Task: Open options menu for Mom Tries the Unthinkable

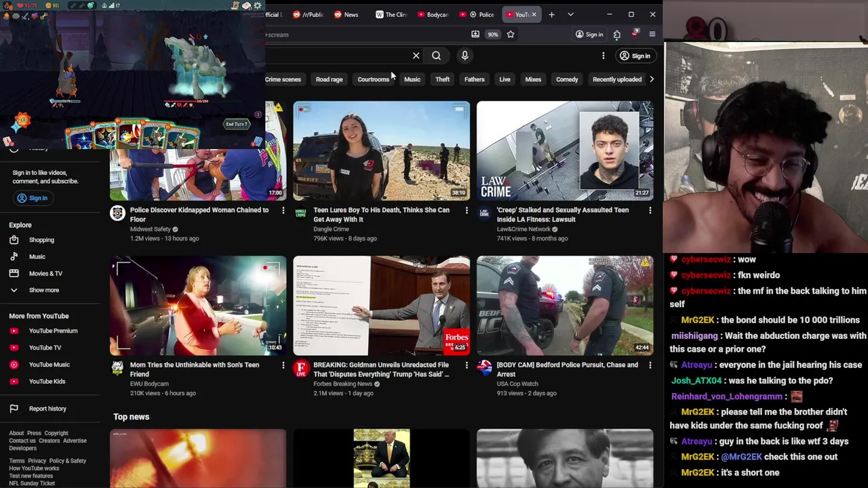Action: point(283,365)
